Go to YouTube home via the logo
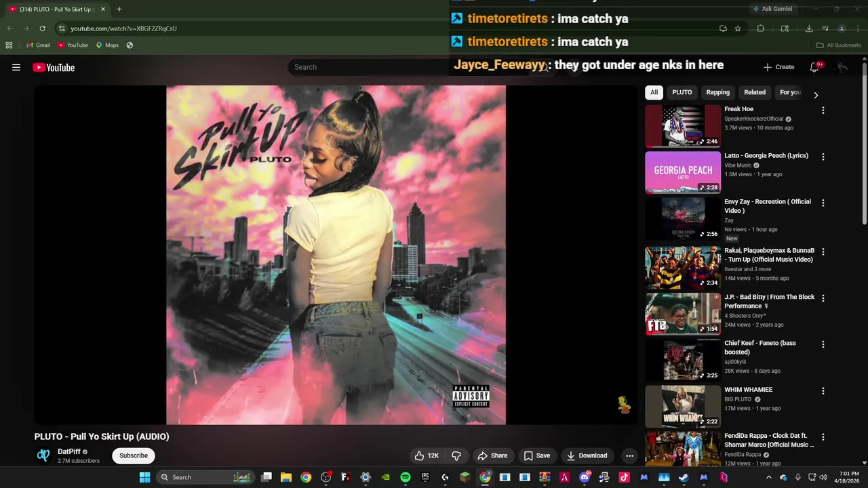Viewport: 868px width, 488px height. (x=54, y=67)
